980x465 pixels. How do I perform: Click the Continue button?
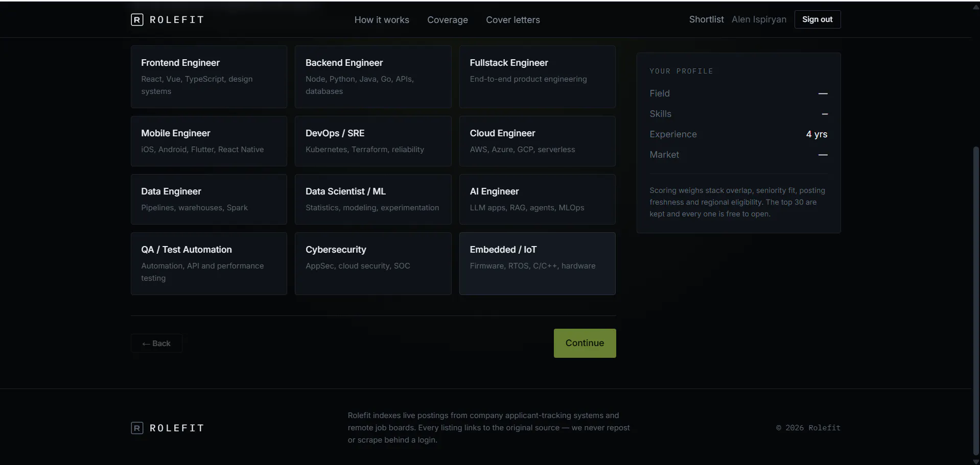click(x=585, y=343)
